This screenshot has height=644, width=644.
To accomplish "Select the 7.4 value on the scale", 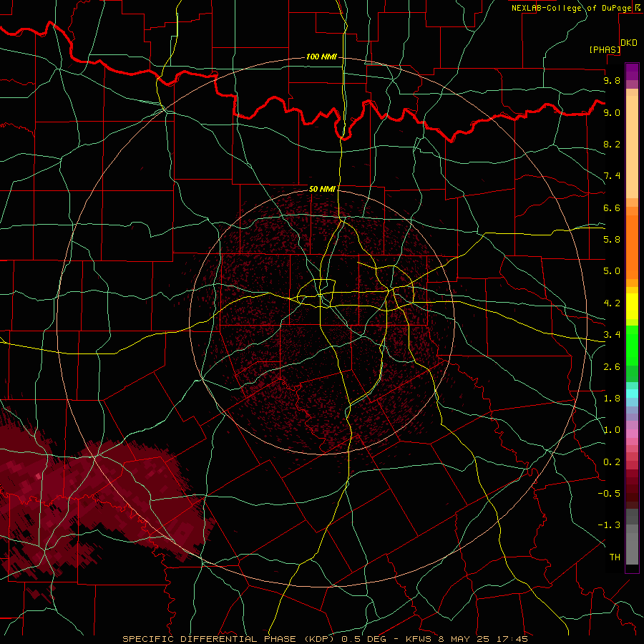I will (612, 176).
